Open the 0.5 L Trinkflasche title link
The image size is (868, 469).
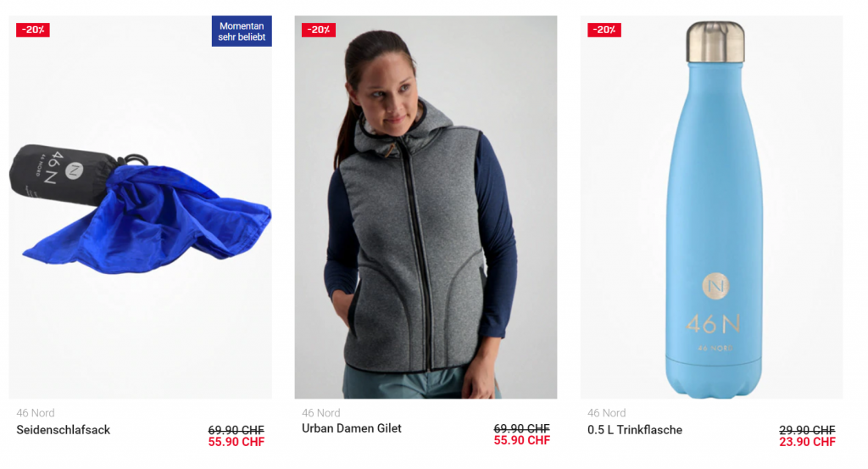pyautogui.click(x=634, y=430)
